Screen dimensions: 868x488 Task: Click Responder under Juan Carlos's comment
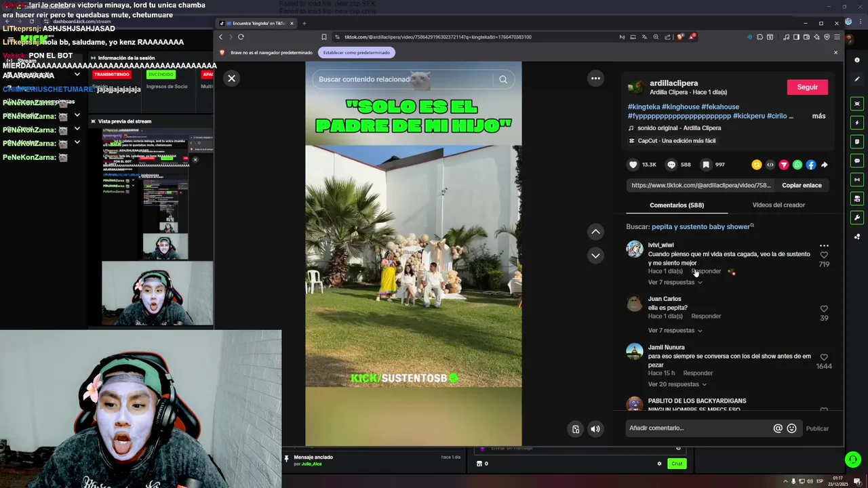point(706,316)
